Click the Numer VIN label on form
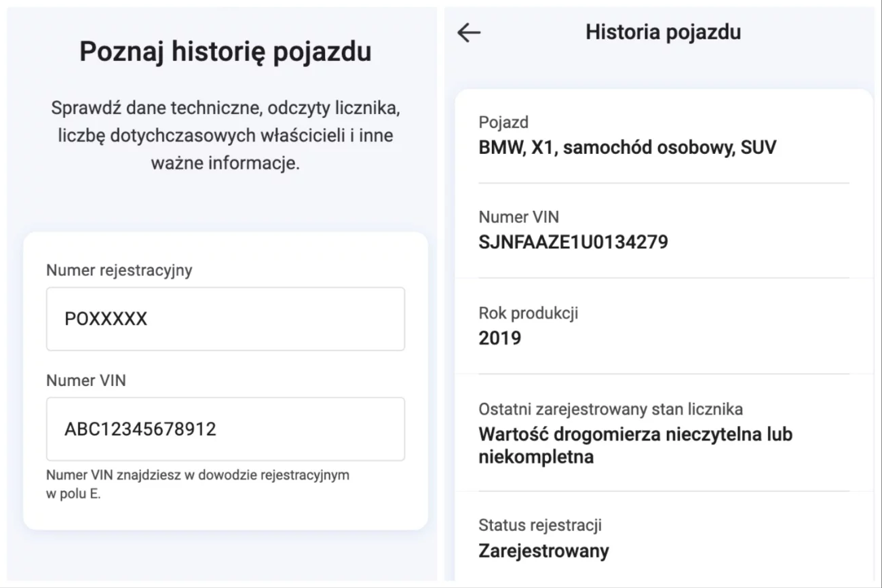Screen dimensions: 882x588 tap(86, 381)
